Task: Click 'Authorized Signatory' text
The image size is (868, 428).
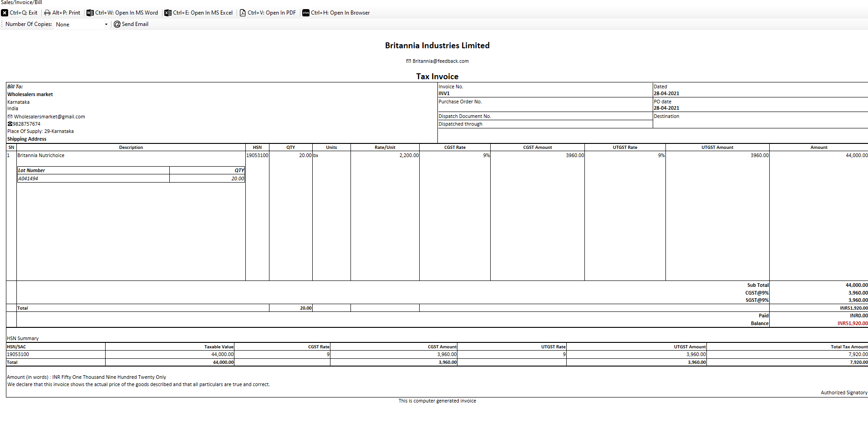Action: coord(844,392)
